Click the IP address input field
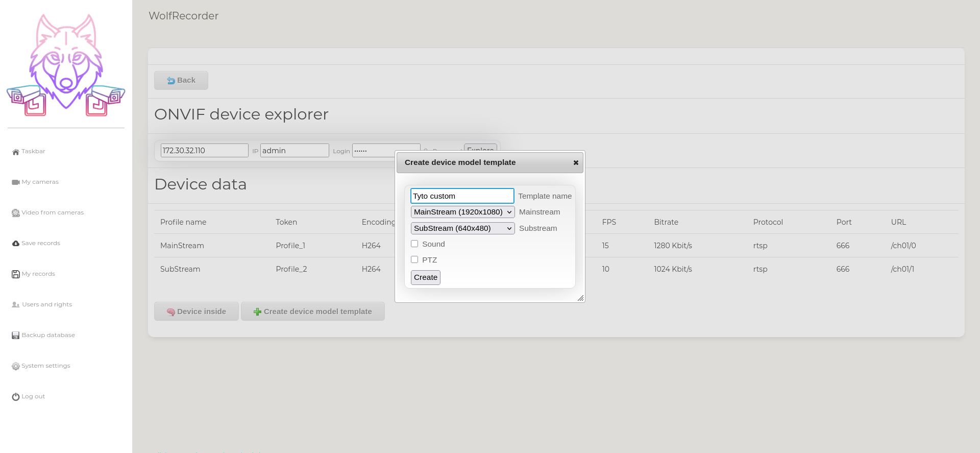The image size is (980, 453). (x=204, y=151)
